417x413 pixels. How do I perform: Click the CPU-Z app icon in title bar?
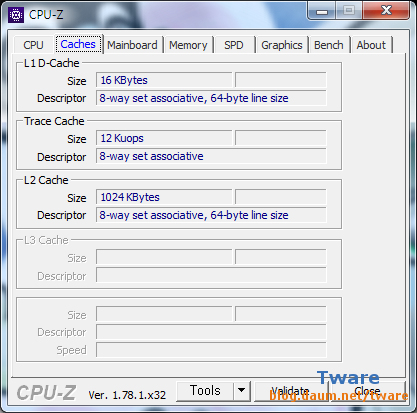pyautogui.click(x=16, y=15)
